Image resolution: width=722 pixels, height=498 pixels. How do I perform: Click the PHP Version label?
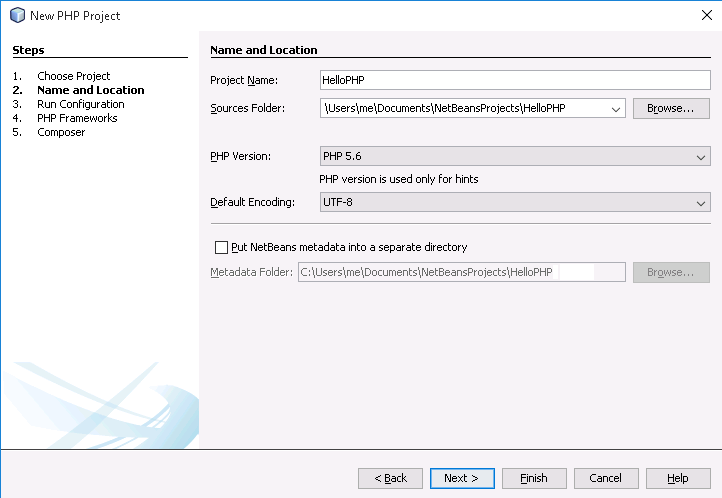[x=240, y=156]
